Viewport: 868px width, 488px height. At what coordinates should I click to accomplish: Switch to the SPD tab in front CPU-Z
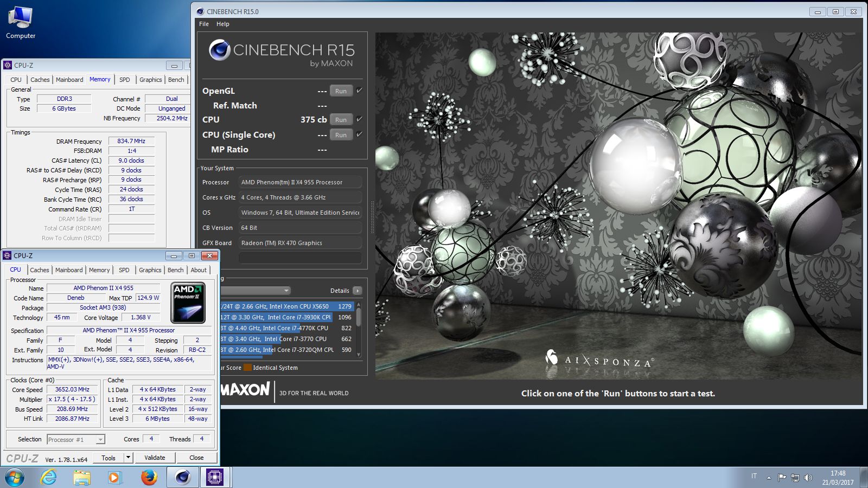[124, 270]
